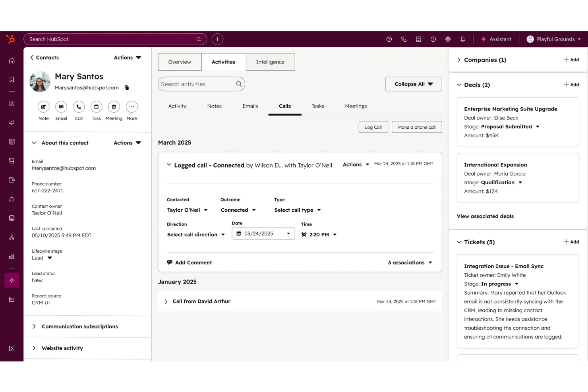
Task: Open View associated deals link
Action: [x=485, y=216]
